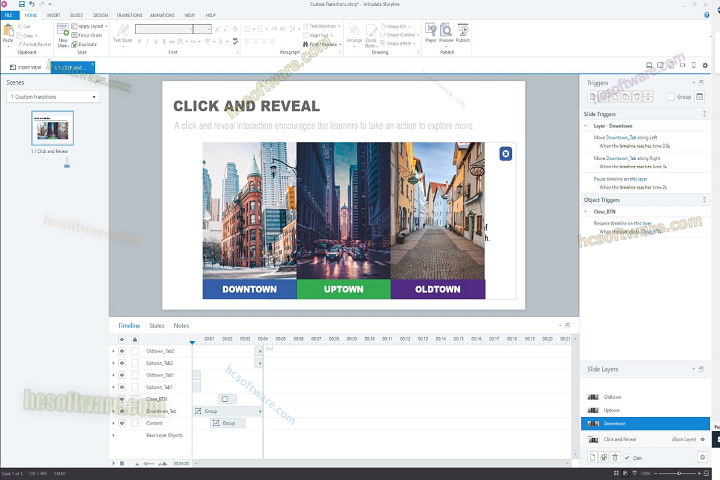
Task: Click the Save icon in the title bar
Action: (22, 4)
